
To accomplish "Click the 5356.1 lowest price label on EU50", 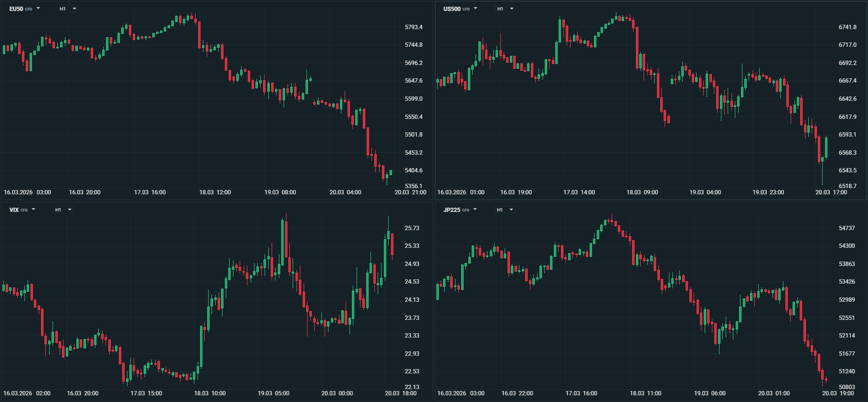I will pos(413,186).
